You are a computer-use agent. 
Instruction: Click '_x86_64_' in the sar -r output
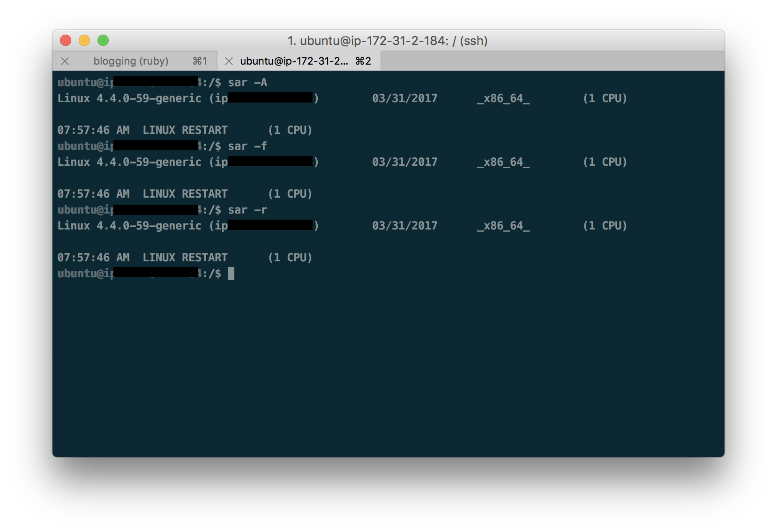point(503,226)
